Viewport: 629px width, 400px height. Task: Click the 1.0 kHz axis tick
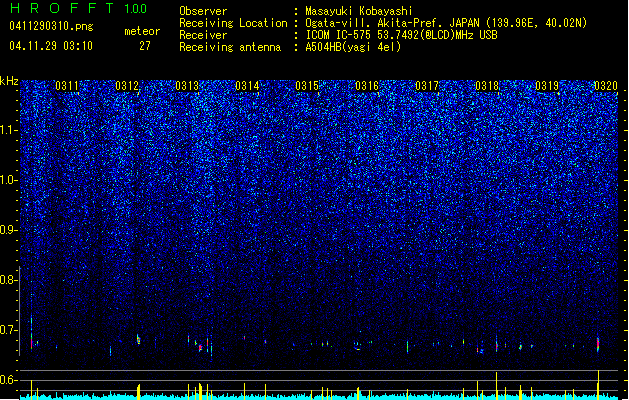(x=9, y=180)
